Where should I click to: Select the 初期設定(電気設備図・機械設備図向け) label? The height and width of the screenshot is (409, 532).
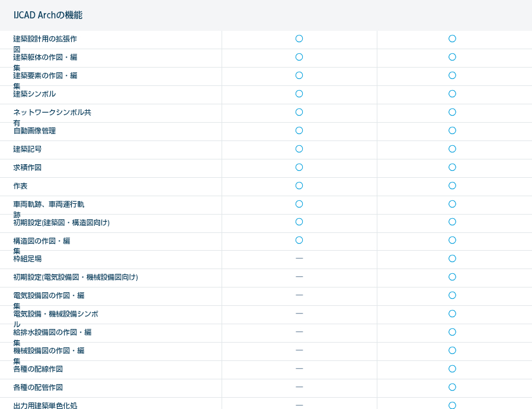pos(76,277)
